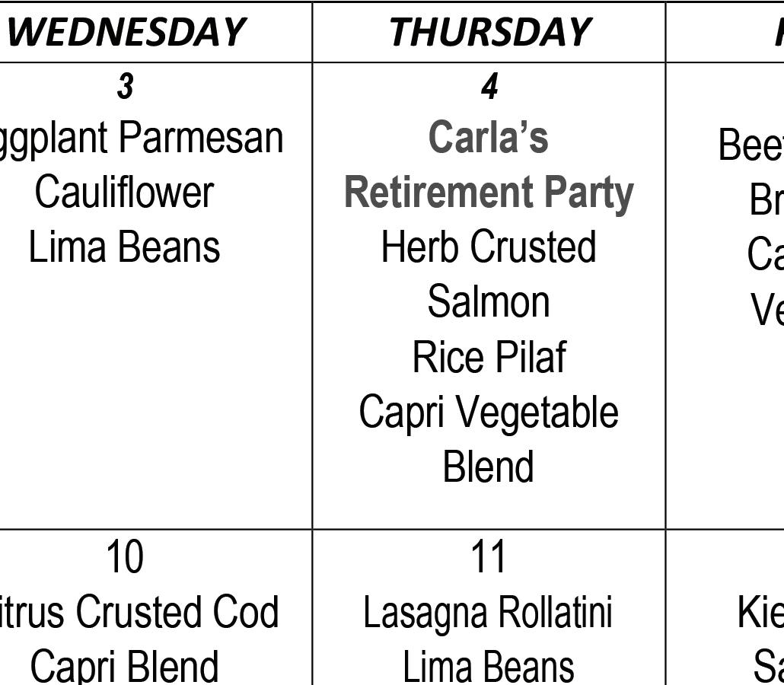
Task: Select the date number 4
Action: pos(489,86)
